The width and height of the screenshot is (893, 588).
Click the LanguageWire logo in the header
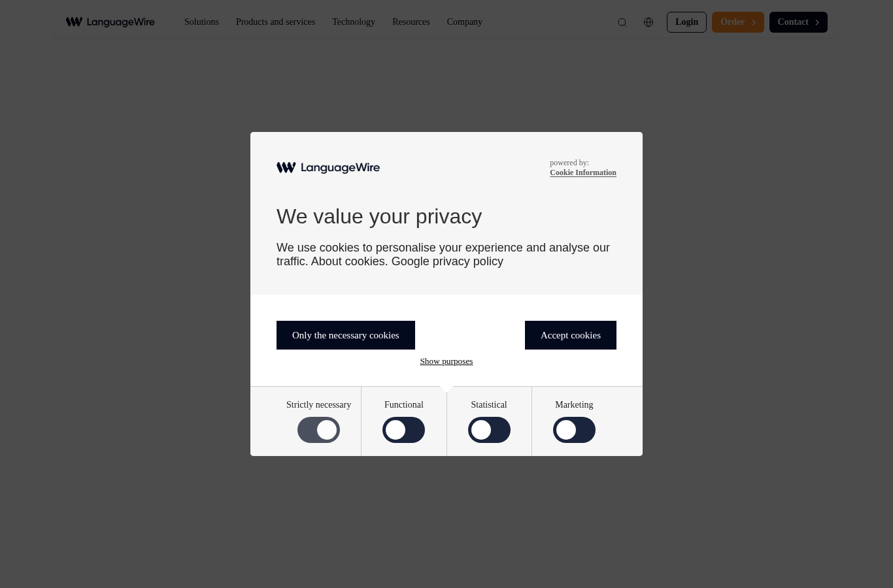click(x=110, y=22)
